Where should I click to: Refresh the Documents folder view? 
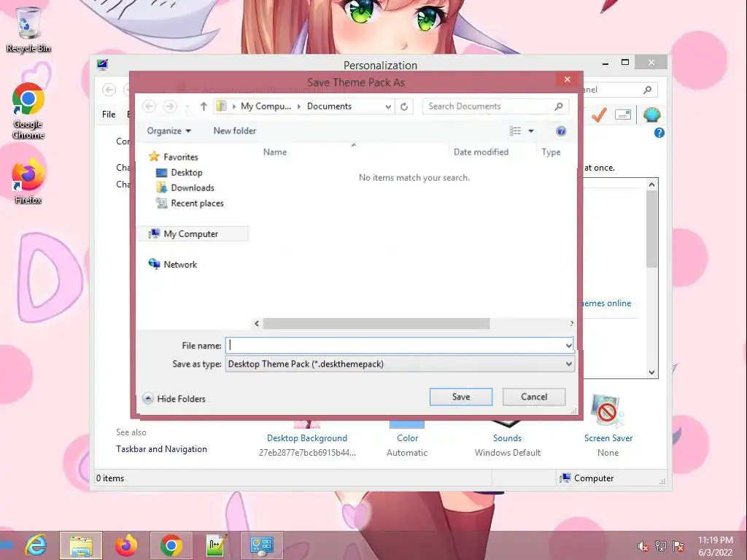tap(404, 106)
